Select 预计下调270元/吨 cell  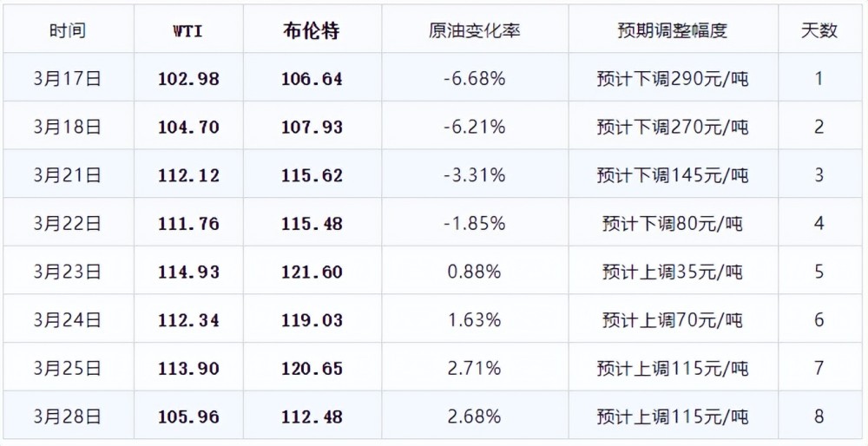click(x=673, y=128)
